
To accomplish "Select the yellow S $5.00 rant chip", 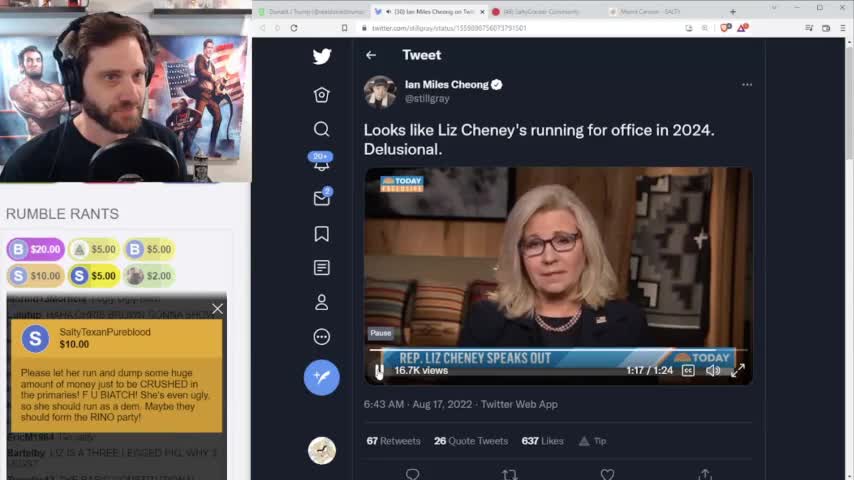I will click(94, 276).
